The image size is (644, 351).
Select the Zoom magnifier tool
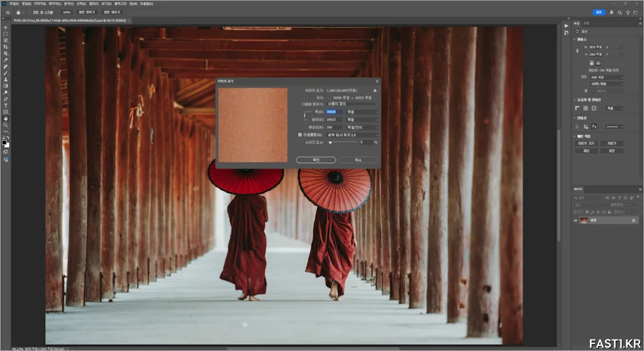pos(6,125)
